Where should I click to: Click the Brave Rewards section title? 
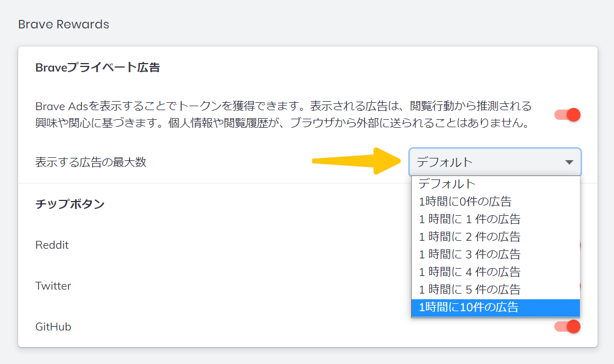(64, 24)
